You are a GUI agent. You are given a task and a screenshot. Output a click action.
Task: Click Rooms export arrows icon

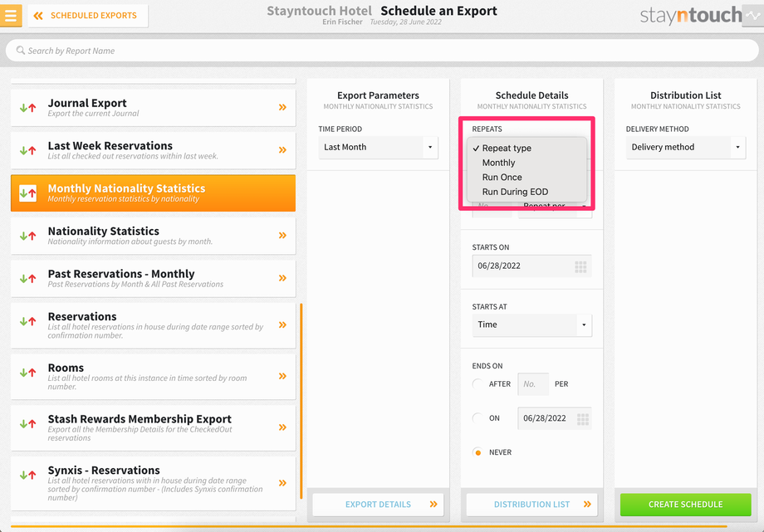(27, 373)
